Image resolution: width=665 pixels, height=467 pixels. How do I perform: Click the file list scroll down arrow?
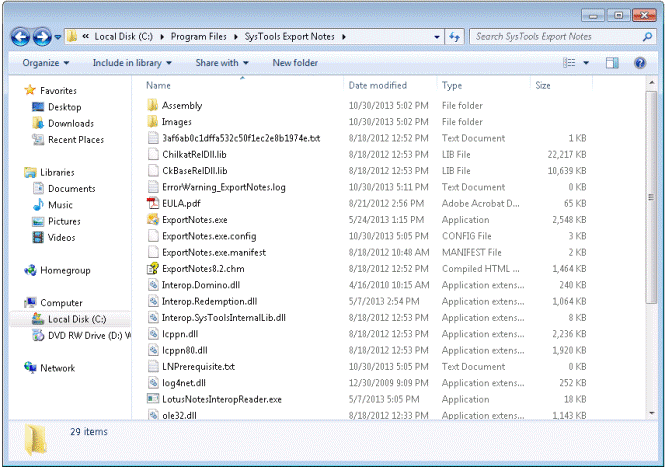(x=651, y=414)
